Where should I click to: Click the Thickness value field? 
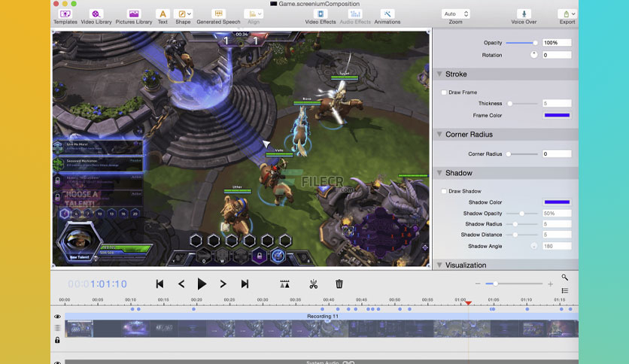click(x=557, y=104)
